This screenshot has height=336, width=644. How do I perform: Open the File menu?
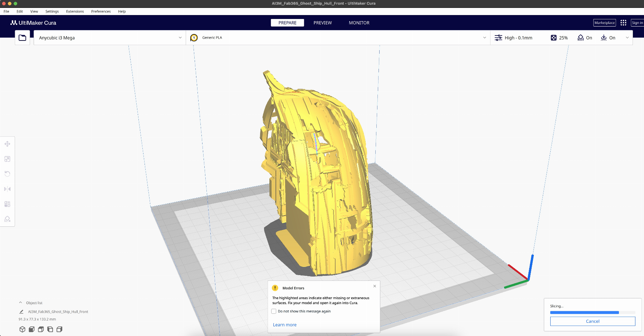[6, 11]
